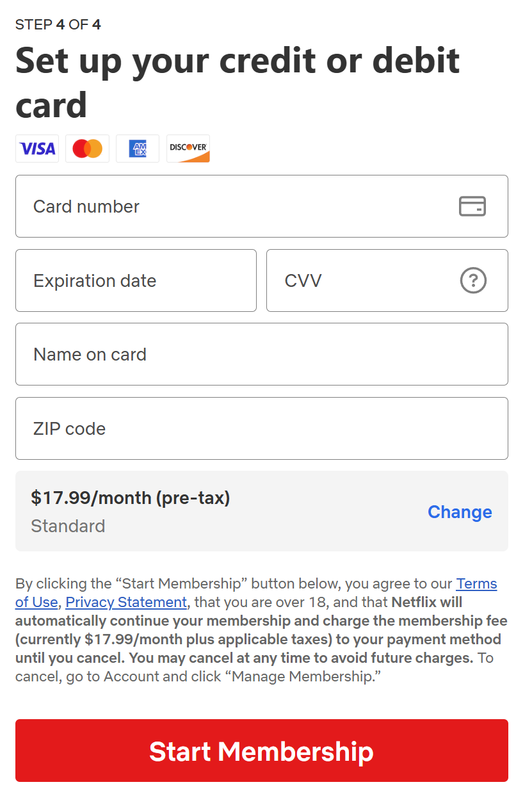532x796 pixels.
Task: Open the Privacy Statement link
Action: pyautogui.click(x=126, y=603)
